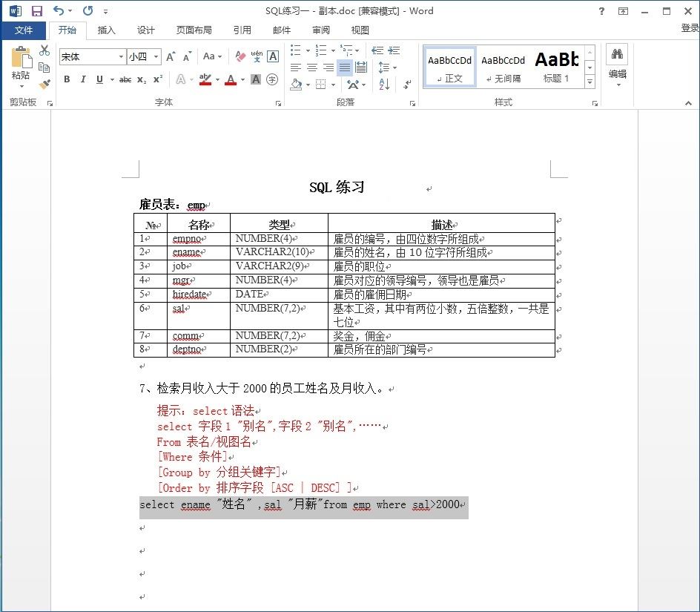Redo with the repeat arrow icon
The width and height of the screenshot is (700, 612).
point(88,10)
